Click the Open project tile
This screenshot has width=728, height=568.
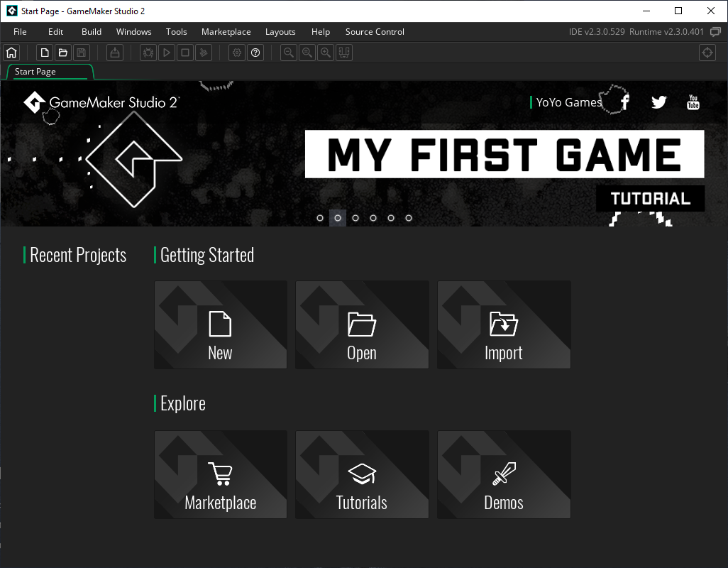click(362, 324)
